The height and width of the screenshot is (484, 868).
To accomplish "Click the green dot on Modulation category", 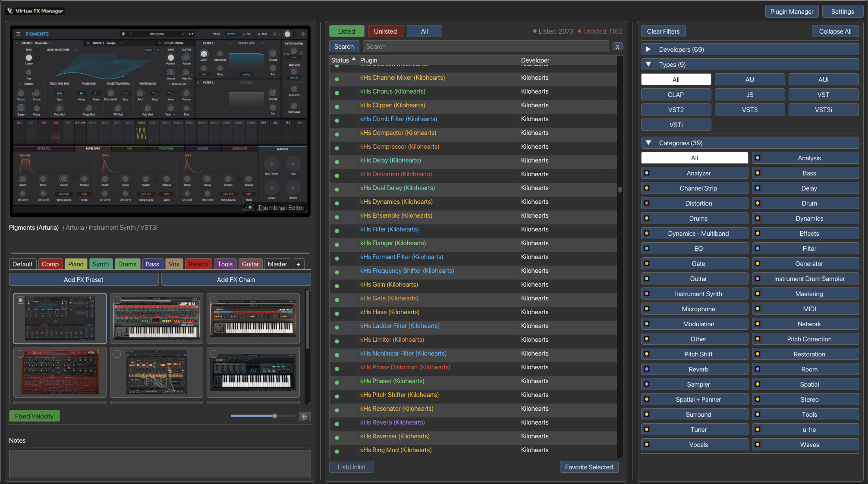I will (647, 324).
